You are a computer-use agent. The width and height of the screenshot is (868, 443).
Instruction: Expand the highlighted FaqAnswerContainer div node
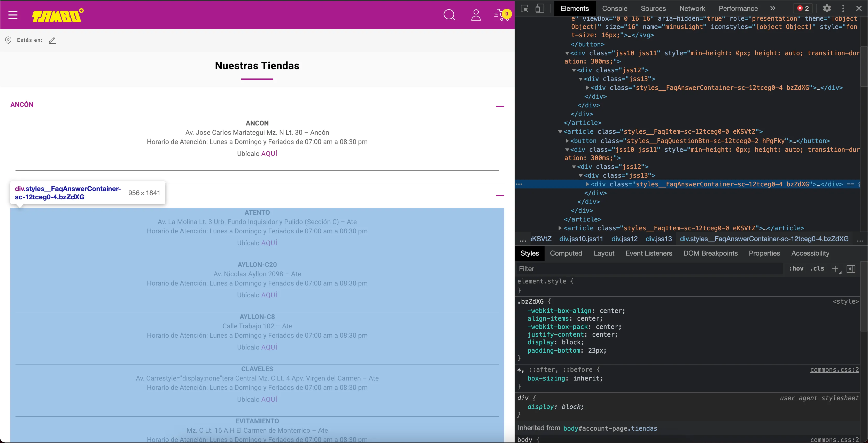pyautogui.click(x=587, y=184)
